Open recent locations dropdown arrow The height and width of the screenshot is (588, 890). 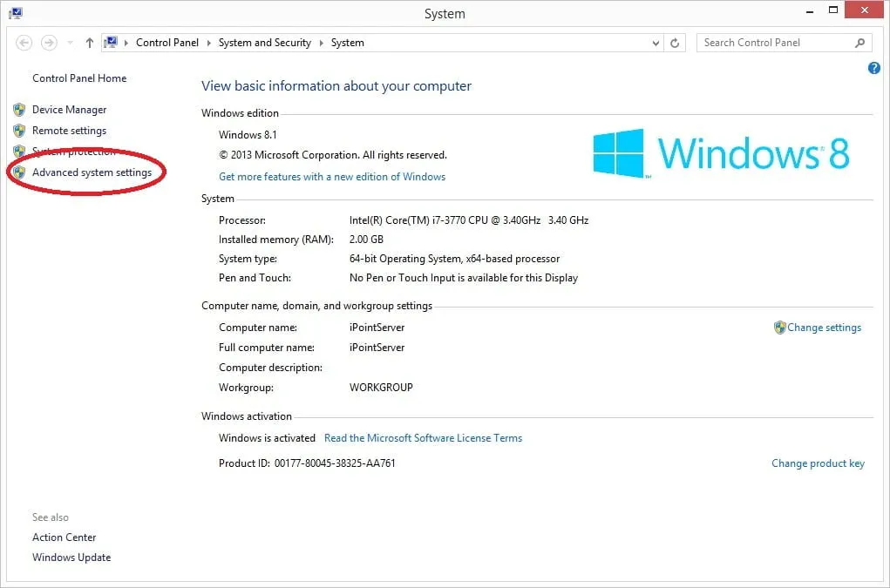70,43
